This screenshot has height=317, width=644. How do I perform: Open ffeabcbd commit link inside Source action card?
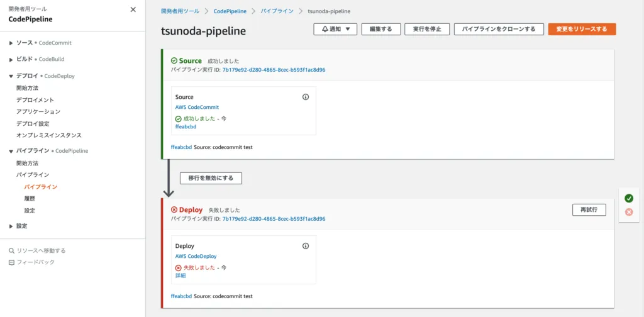186,126
